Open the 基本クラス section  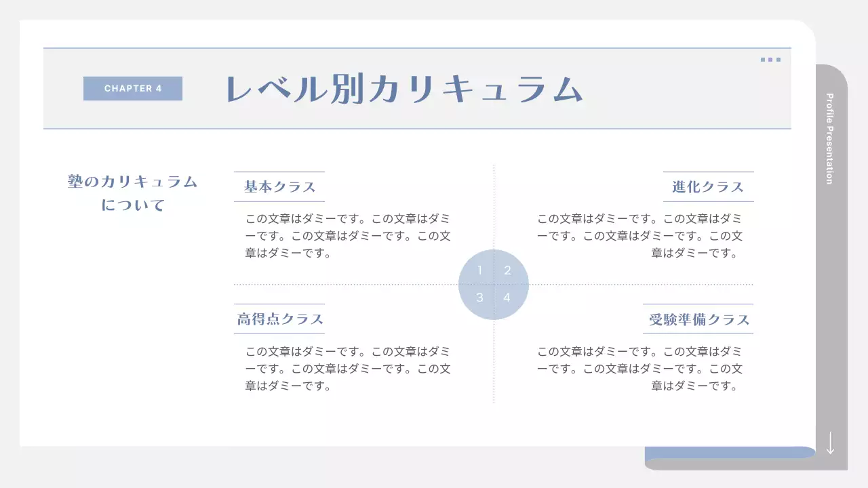click(x=279, y=186)
